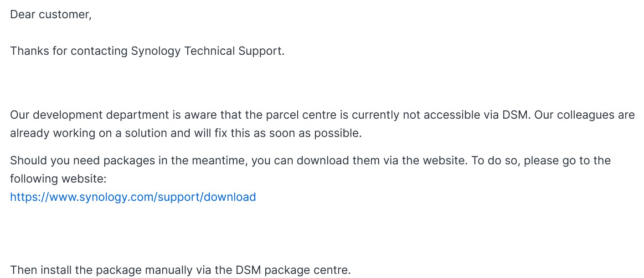Click the "Dear customer," greeting line
Screen dimensions: 644x278
tap(51, 14)
